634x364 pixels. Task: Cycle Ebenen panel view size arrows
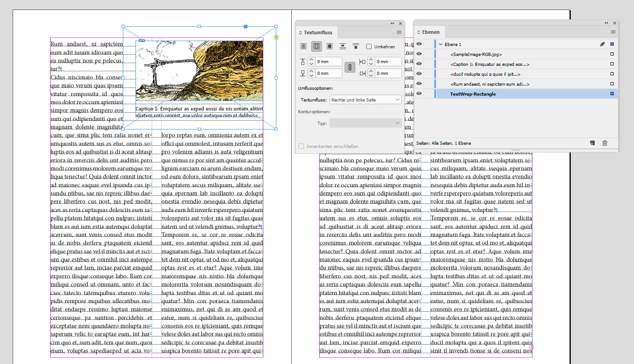point(419,32)
